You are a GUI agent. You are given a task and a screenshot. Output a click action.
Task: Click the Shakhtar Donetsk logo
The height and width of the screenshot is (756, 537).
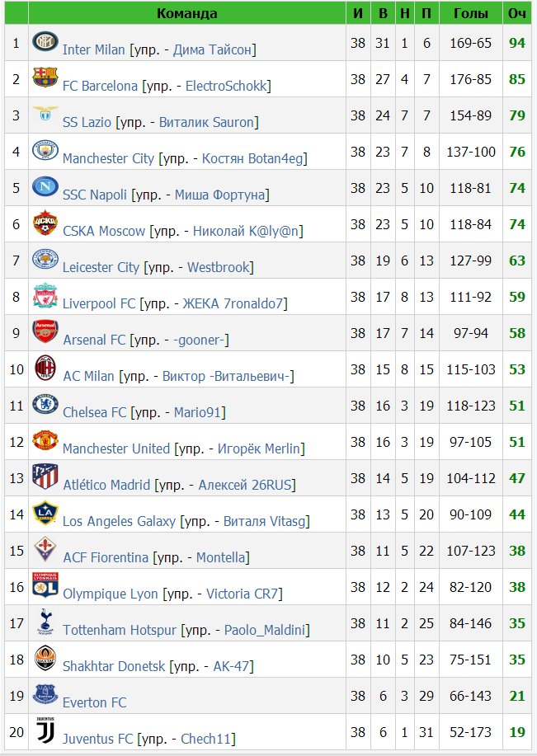click(x=45, y=658)
